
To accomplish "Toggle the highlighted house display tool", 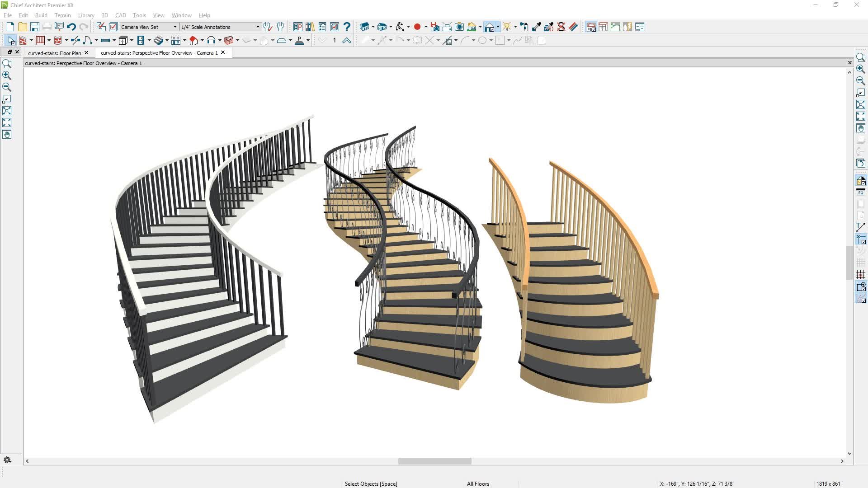I will tap(490, 27).
